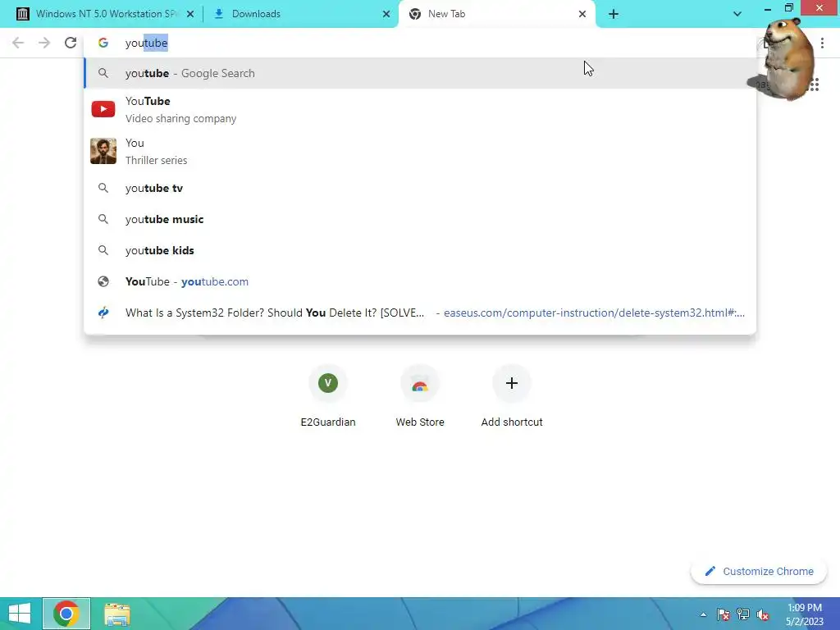
Task: Open File Explorer from the taskbar
Action: [116, 615]
